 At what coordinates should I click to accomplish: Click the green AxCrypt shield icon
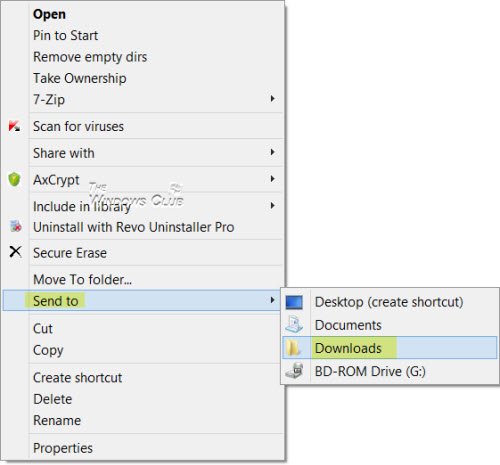tap(14, 180)
